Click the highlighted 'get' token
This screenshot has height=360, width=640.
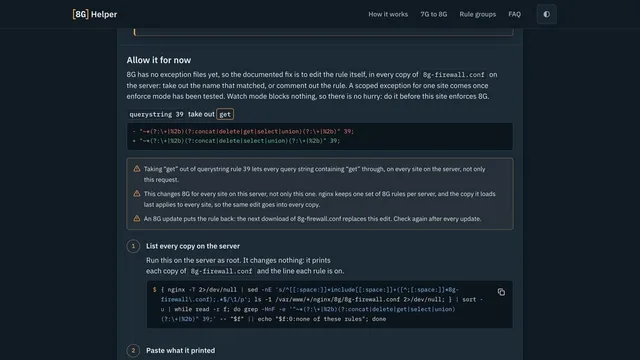(x=225, y=114)
